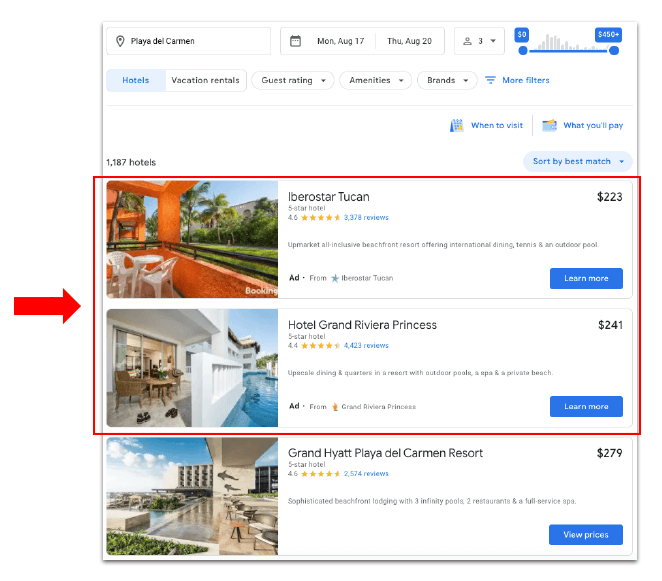The image size is (662, 581).
Task: Expand the Guest rating filter
Action: [293, 80]
